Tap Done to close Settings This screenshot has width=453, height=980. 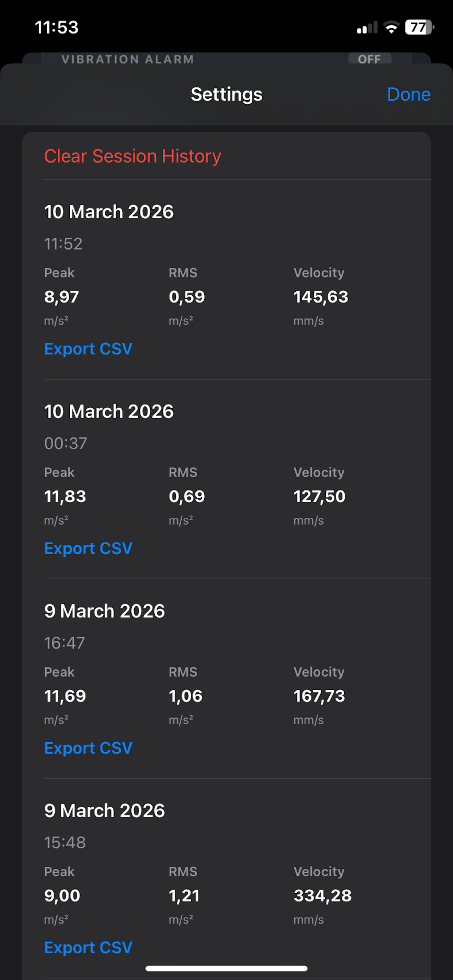409,94
